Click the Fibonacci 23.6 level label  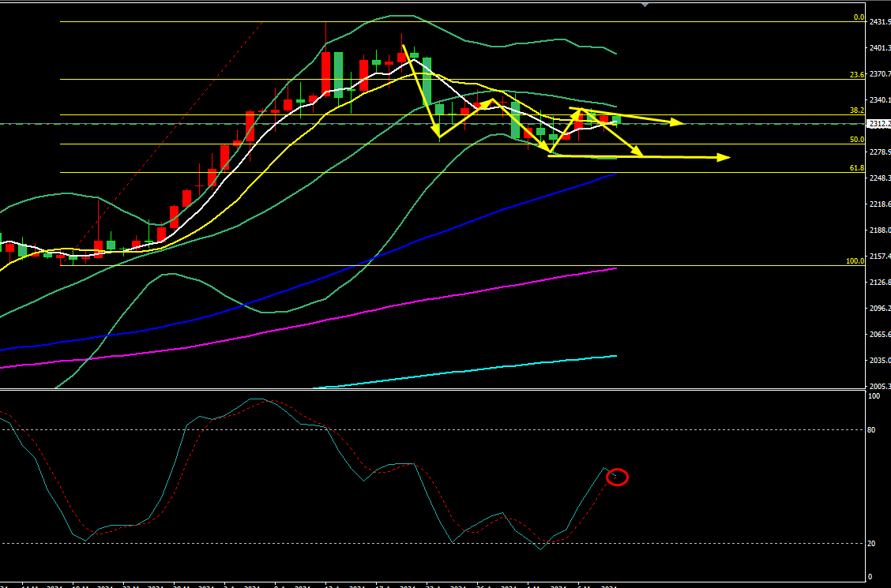pos(857,75)
